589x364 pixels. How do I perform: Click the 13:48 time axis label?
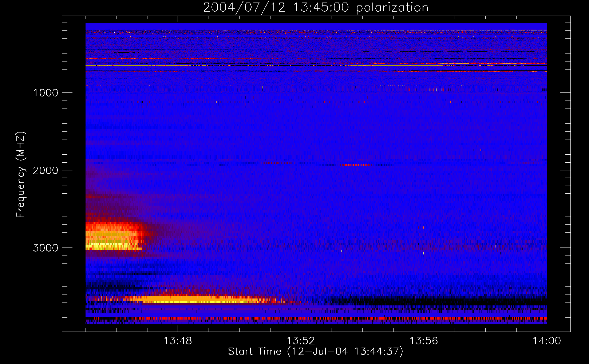178,341
